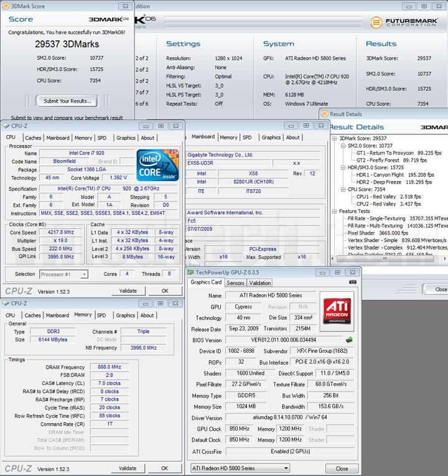
Task: Click GPU-Z GPU Clock 850 MHz field
Action: (240, 429)
